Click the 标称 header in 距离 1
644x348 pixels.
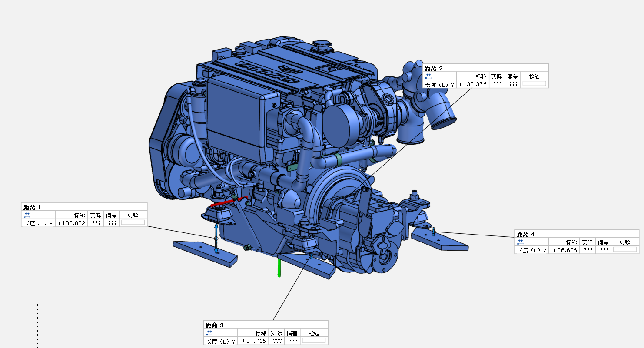(80, 215)
